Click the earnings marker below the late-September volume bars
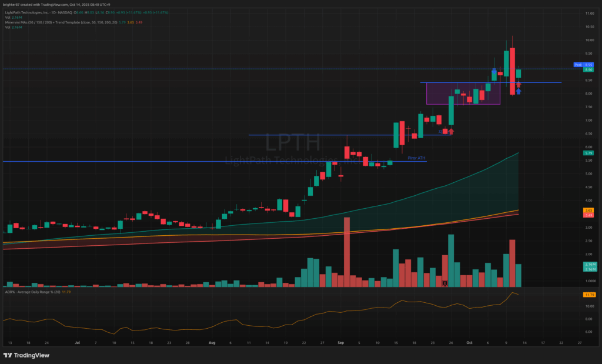This screenshot has height=364, width=602. click(445, 283)
